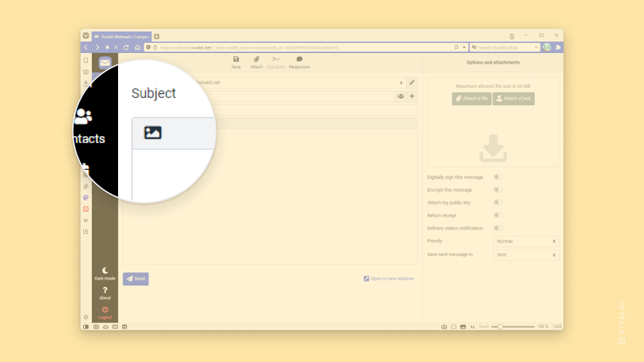Viewport: 644px width, 362px height.
Task: Click the Rewind history button
Action: [x=107, y=47]
